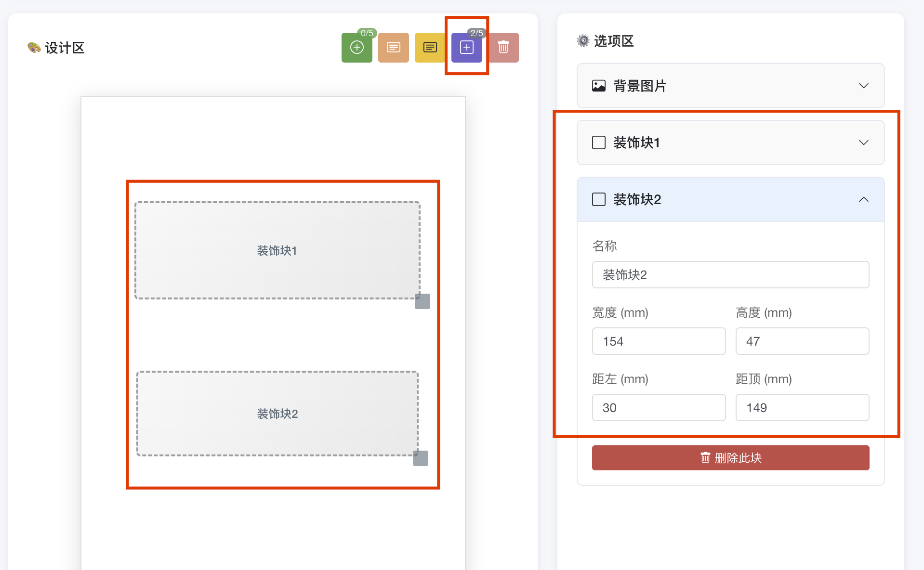Click the 删除此块 delete button
Image resolution: width=924 pixels, height=570 pixels.
click(730, 458)
